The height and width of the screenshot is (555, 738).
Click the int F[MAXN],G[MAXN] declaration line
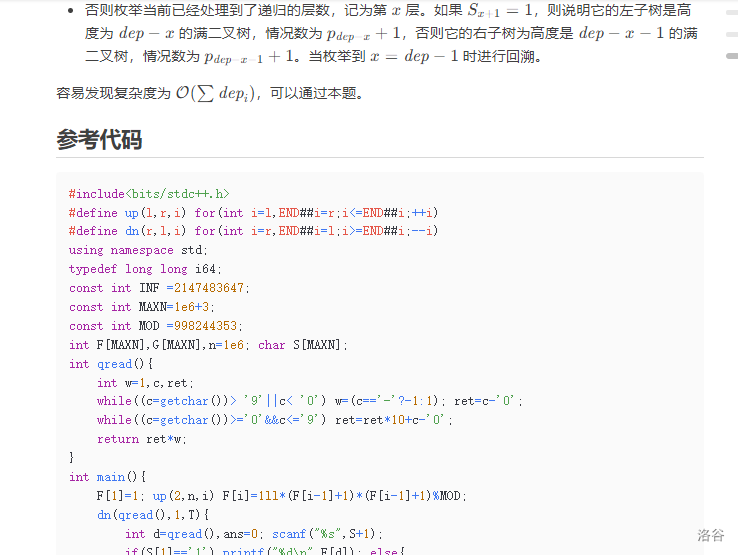(208, 345)
